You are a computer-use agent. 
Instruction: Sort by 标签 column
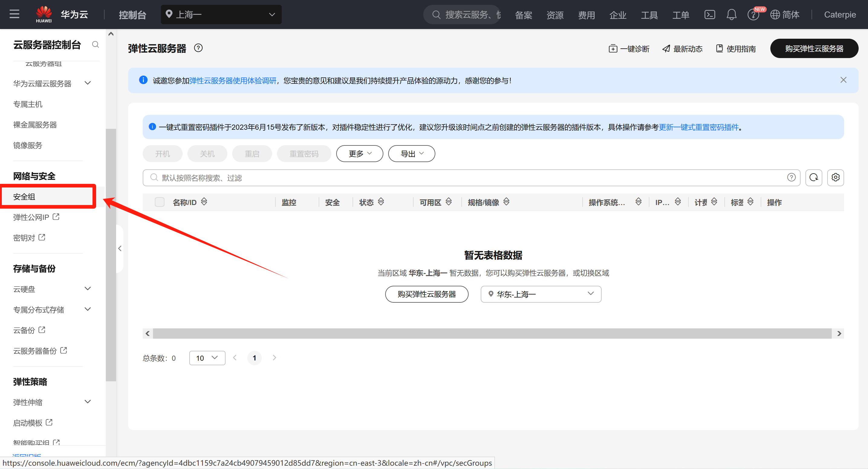coord(750,202)
